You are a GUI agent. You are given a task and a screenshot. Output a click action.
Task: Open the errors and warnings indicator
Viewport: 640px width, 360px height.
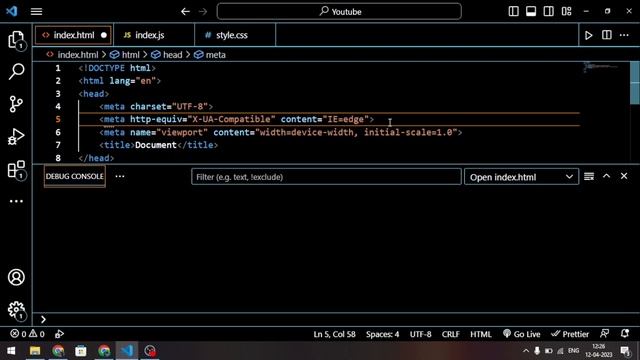[27, 334]
